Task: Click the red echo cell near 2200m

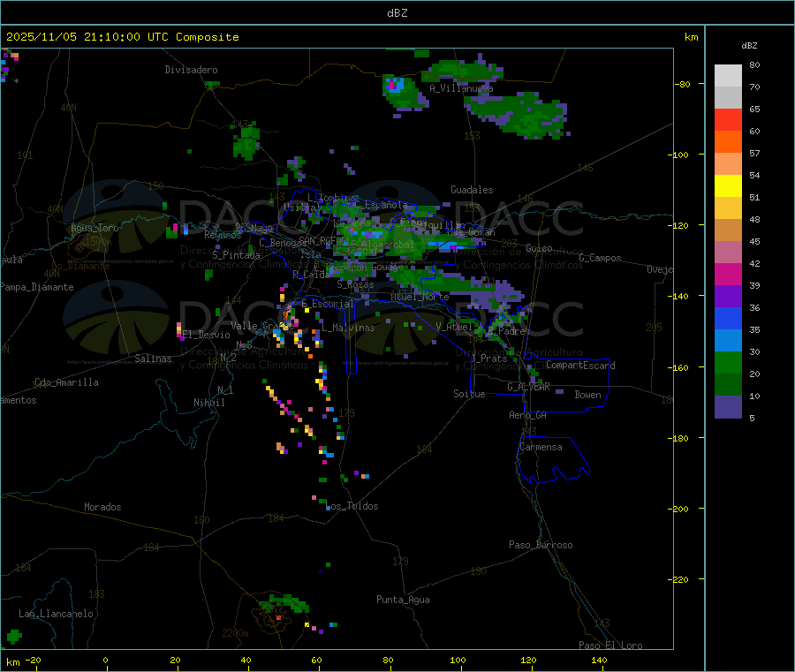Action: (279, 617)
